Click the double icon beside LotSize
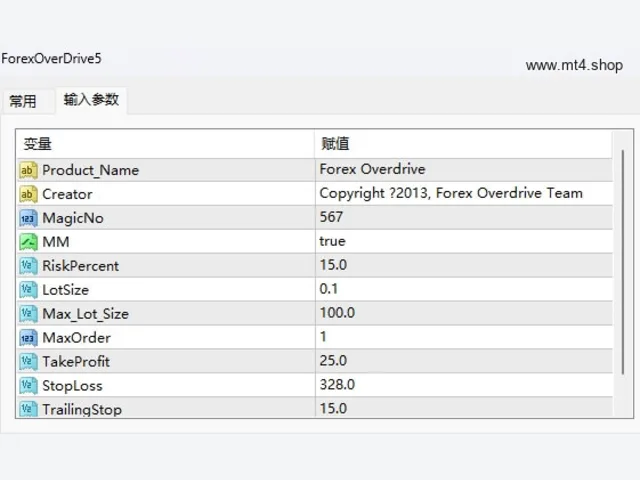640x480 pixels. [x=28, y=290]
